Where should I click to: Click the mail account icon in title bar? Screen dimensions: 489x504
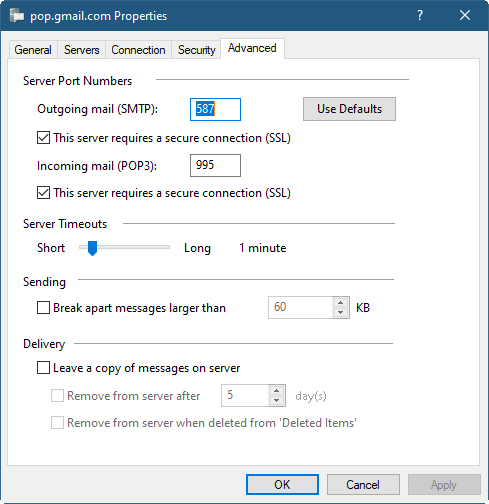(x=17, y=16)
